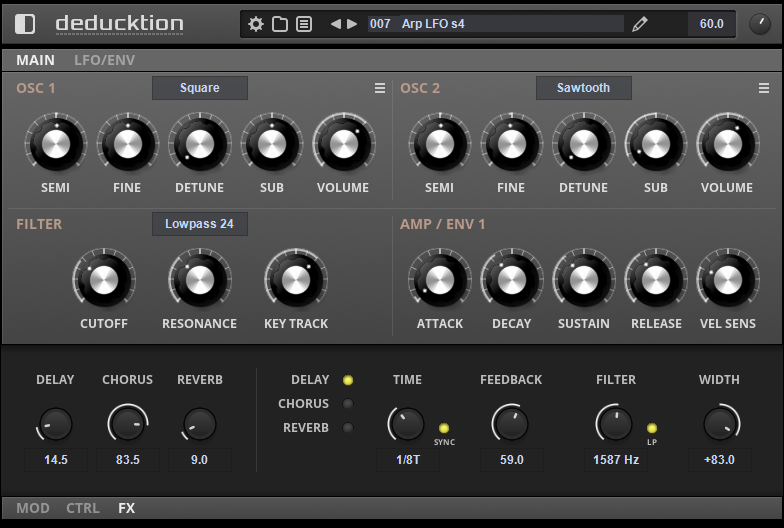This screenshot has height=528, width=784.
Task: Click the OSC 2 VOLUME knob
Action: tap(728, 144)
